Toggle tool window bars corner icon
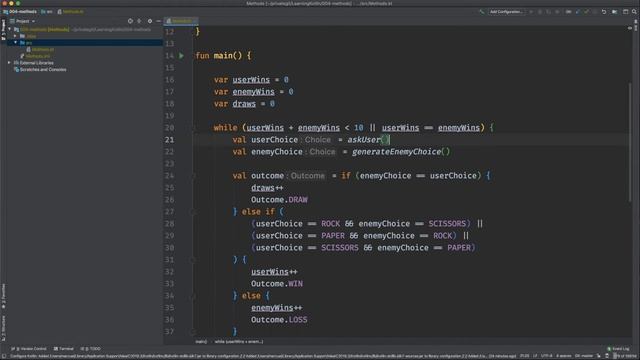Image resolution: width=640 pixels, height=360 pixels. tap(3, 356)
